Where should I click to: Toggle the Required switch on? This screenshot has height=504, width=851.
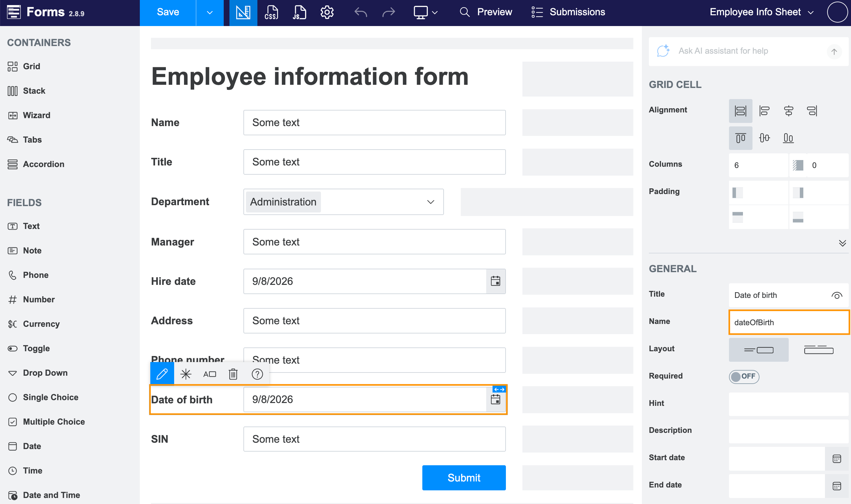coord(744,377)
